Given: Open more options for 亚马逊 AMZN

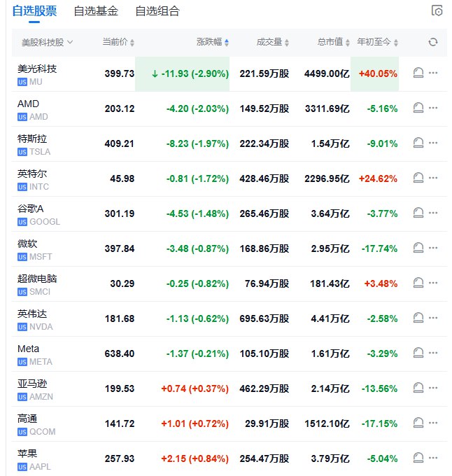Looking at the screenshot, I should [433, 388].
